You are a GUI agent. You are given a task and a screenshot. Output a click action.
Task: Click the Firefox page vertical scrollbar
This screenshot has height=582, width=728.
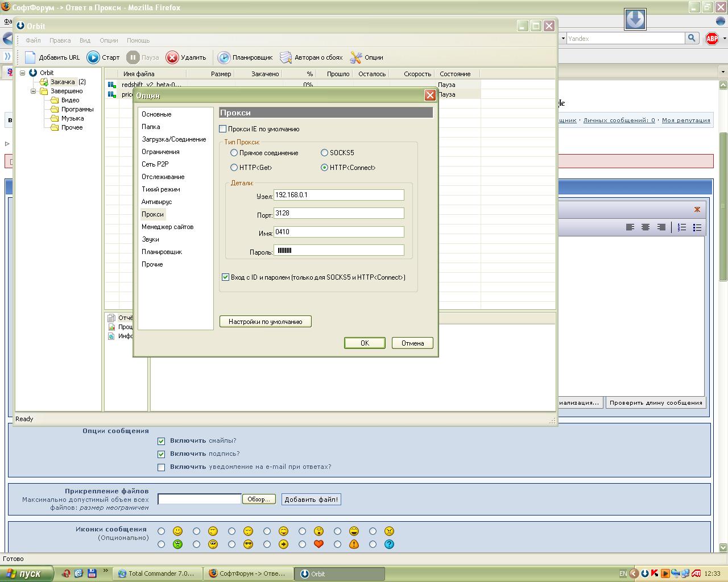(723, 206)
